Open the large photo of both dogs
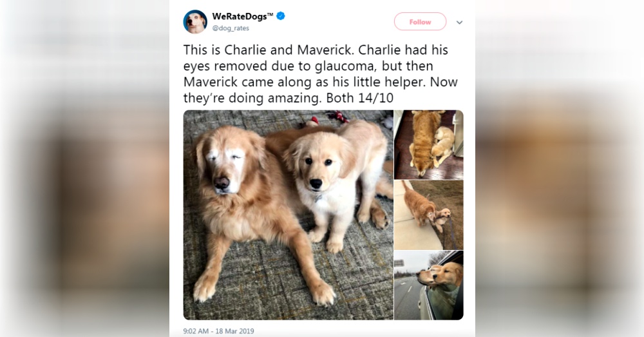 (x=289, y=215)
